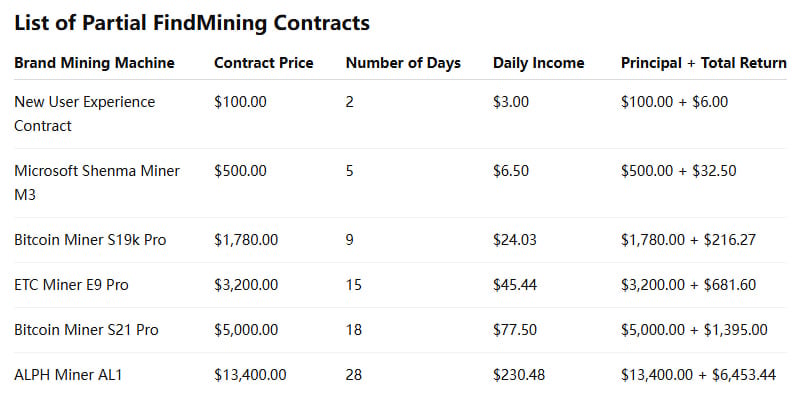Viewport: 797px width, 406px height.
Task: Click the $77.50 daily income value
Action: click(x=515, y=330)
